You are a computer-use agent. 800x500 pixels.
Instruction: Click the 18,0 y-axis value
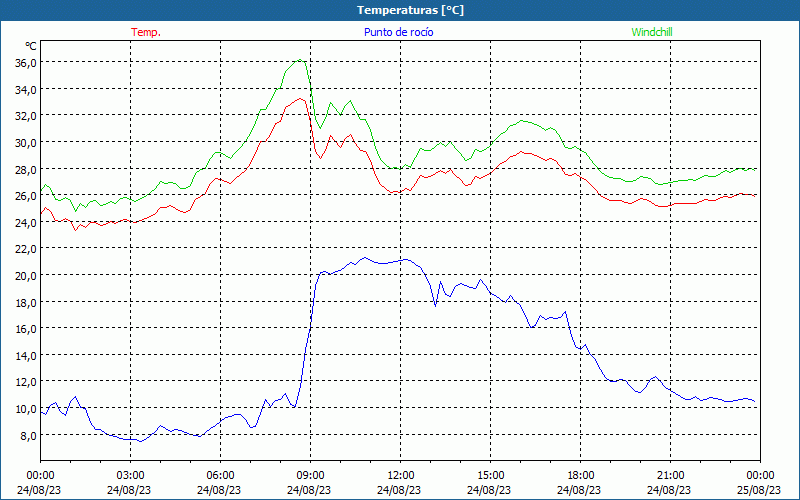pyautogui.click(x=26, y=302)
